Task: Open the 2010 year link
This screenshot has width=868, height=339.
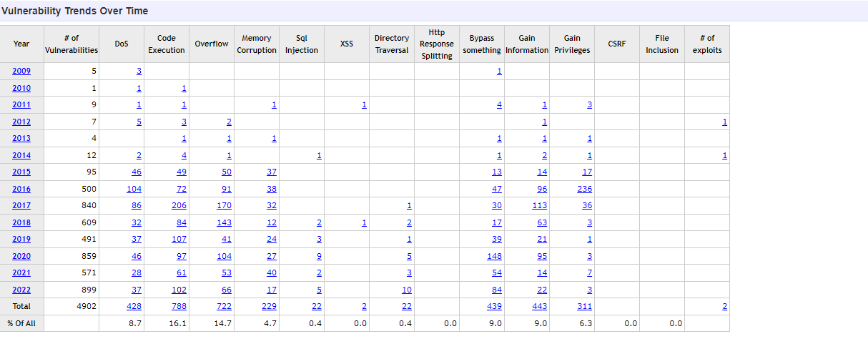Action: (21, 88)
